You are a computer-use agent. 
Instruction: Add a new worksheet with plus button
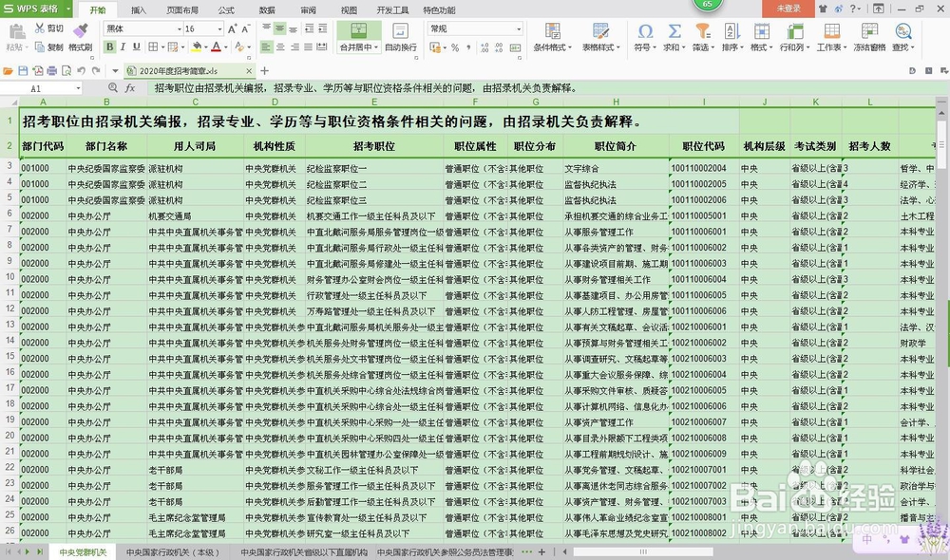click(541, 552)
